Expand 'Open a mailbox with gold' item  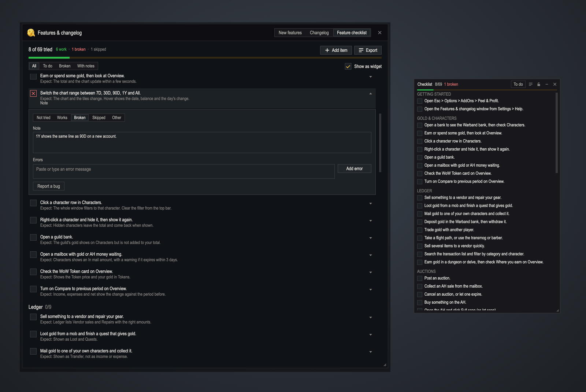point(371,255)
